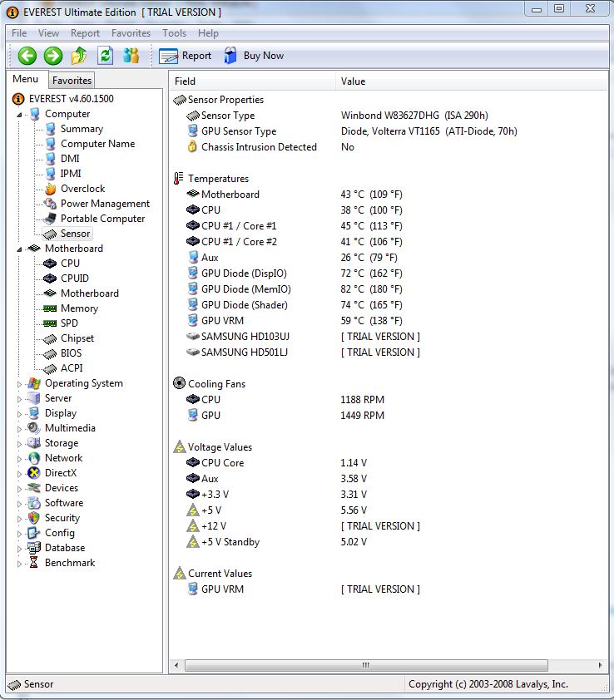This screenshot has height=700, width=614.
Task: Click the scrollbar right arrow
Action: pos(600,665)
